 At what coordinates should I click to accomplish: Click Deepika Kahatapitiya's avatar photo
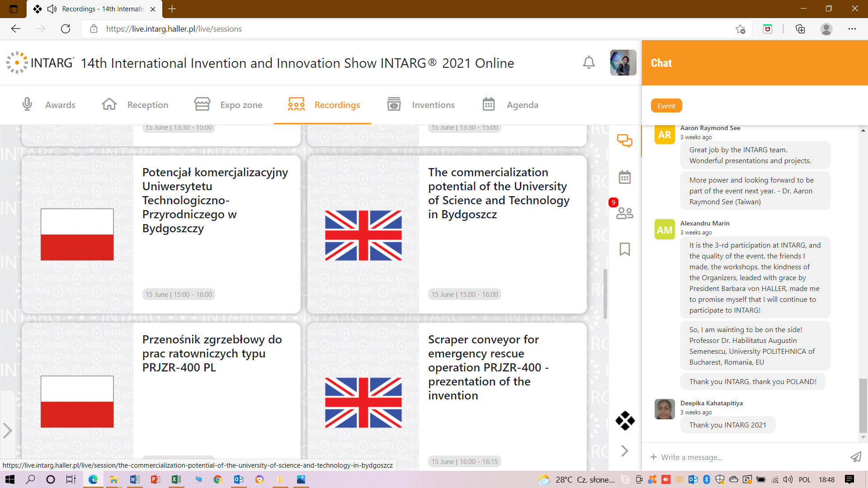[x=664, y=409]
